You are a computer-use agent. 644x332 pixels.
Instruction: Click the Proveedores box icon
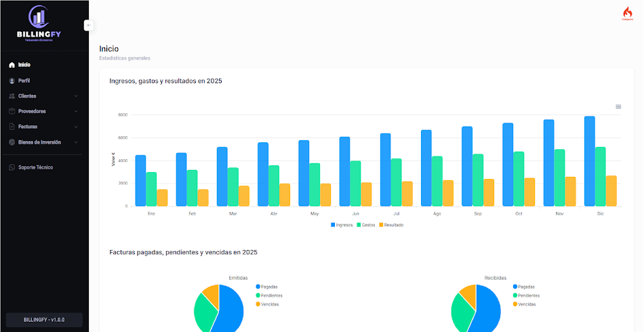point(12,111)
